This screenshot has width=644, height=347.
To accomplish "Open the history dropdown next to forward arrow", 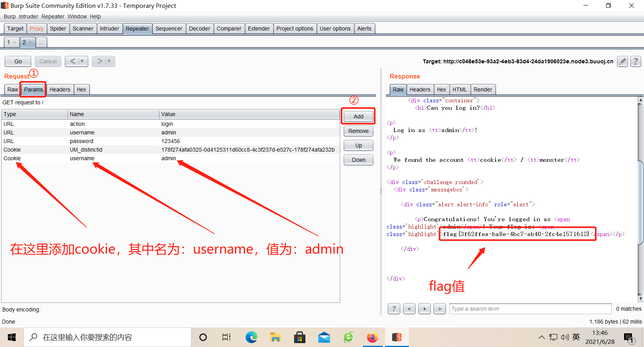I will tap(109, 61).
